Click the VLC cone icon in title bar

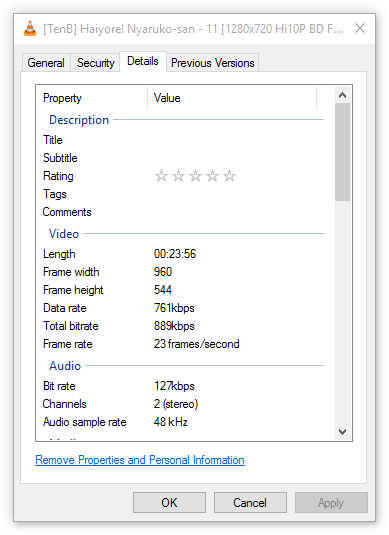click(x=30, y=28)
